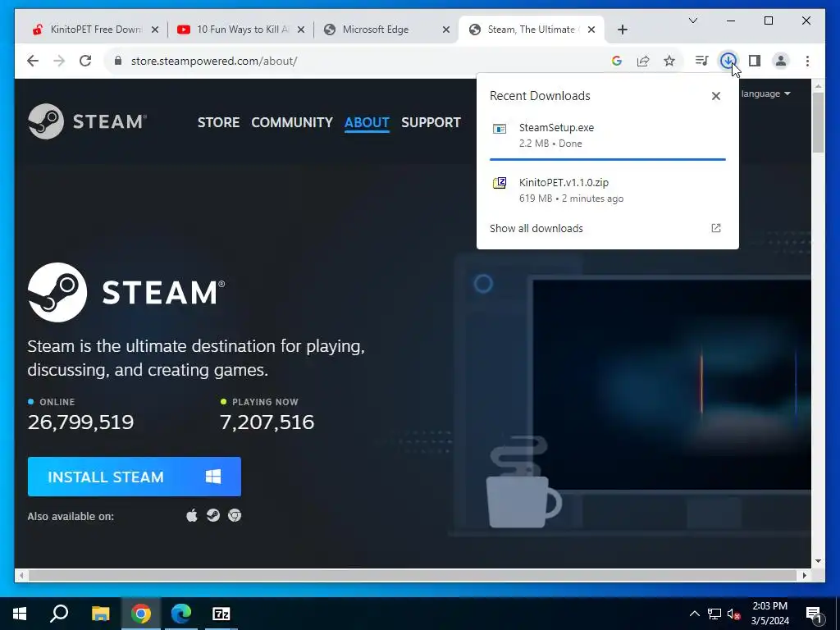Open the tab search chevron

pos(692,21)
